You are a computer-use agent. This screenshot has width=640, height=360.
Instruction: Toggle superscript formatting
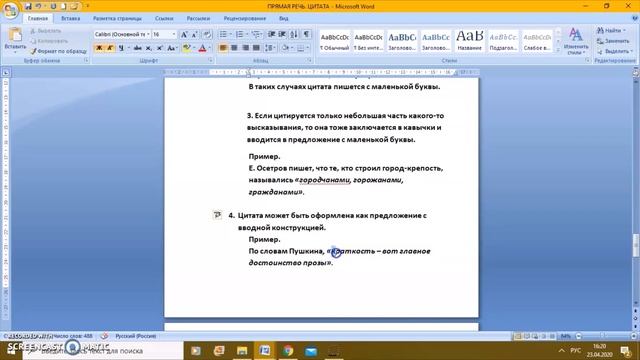point(160,48)
